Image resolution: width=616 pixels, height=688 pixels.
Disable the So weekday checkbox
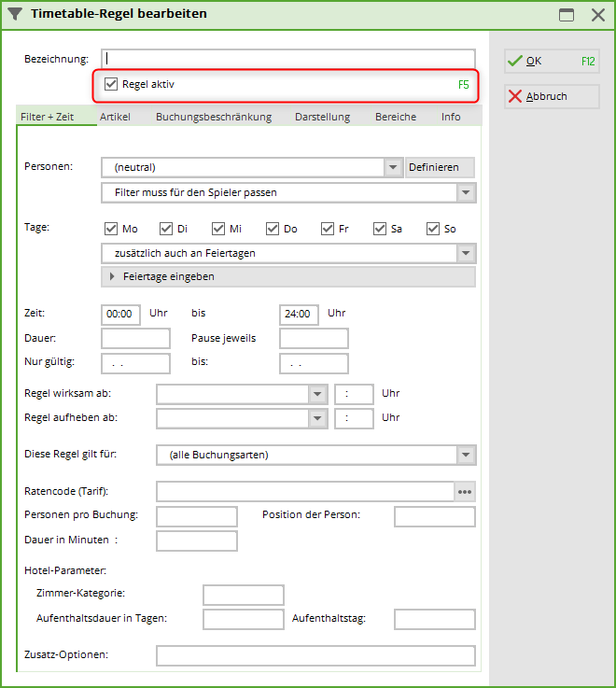coord(433,229)
